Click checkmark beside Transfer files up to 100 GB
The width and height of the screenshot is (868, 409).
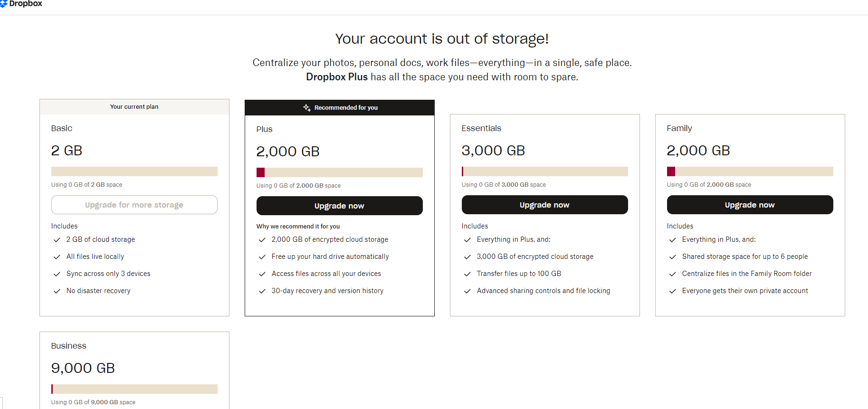click(x=467, y=274)
